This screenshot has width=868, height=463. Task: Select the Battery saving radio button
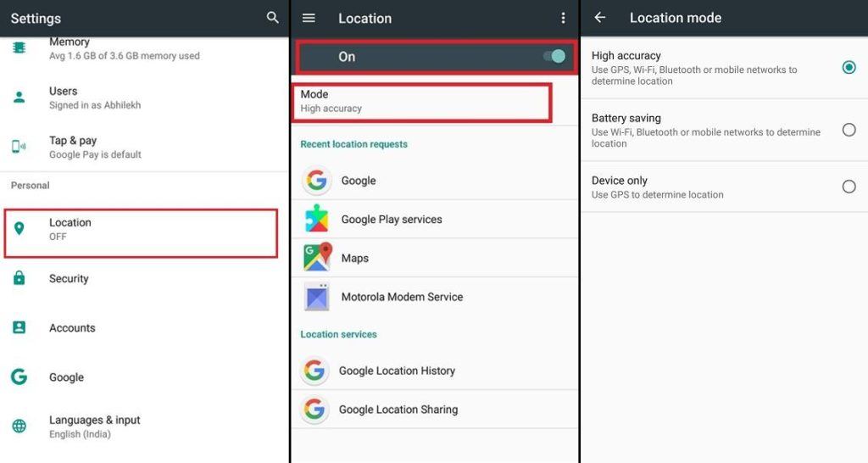(849, 130)
